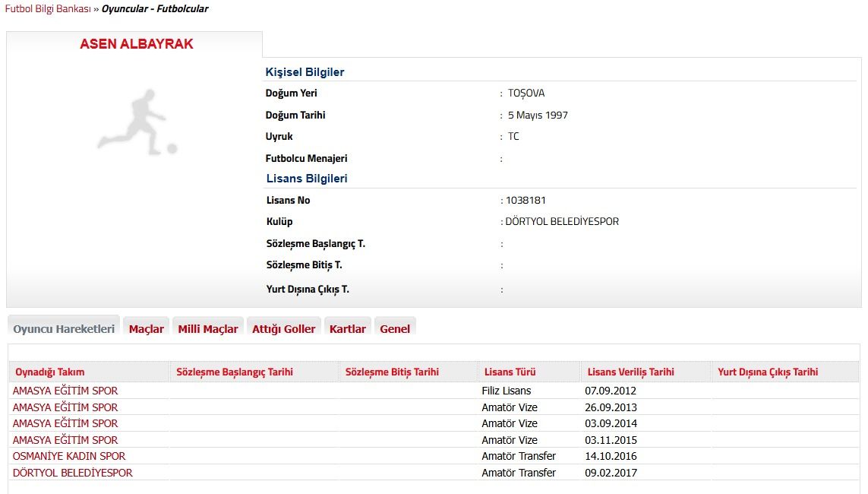Click the Kişisel Bilgiler section heading

click(x=305, y=72)
